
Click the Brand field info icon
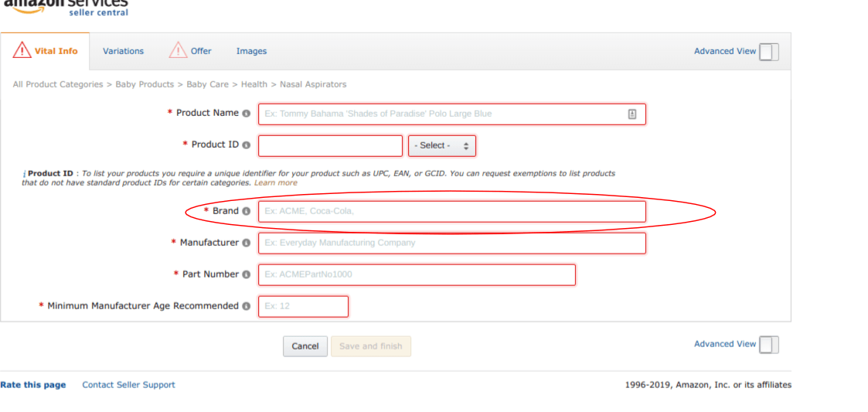coord(247,211)
